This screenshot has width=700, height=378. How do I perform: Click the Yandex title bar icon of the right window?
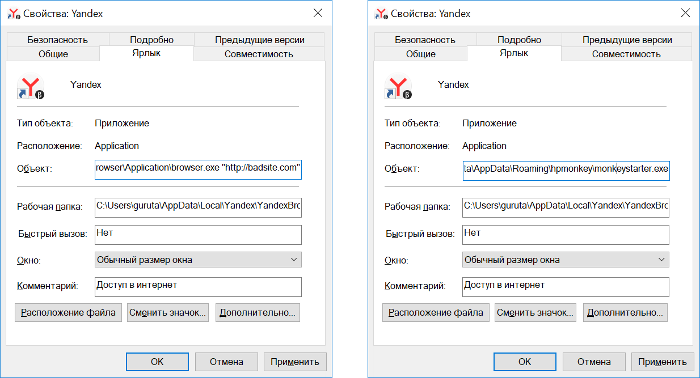[x=381, y=14]
